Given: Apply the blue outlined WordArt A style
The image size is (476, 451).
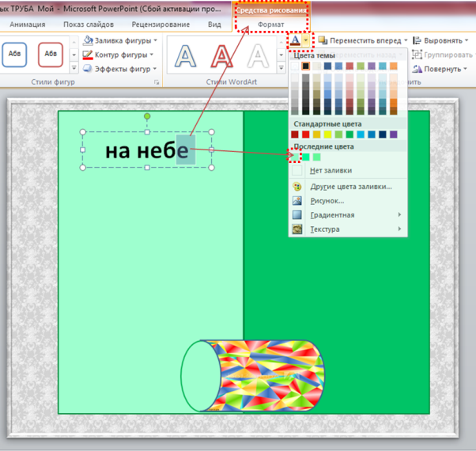Looking at the screenshot, I should 185,56.
